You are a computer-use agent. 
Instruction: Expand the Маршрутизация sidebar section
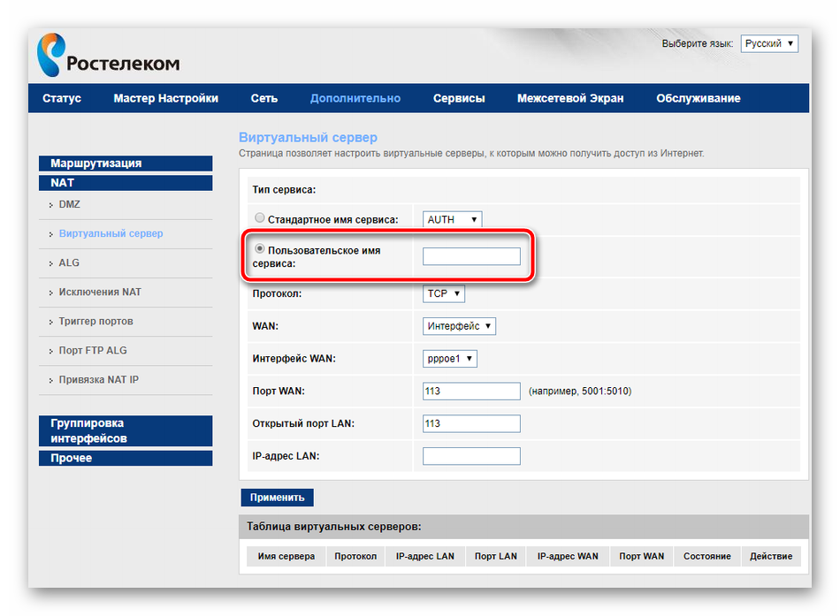126,164
